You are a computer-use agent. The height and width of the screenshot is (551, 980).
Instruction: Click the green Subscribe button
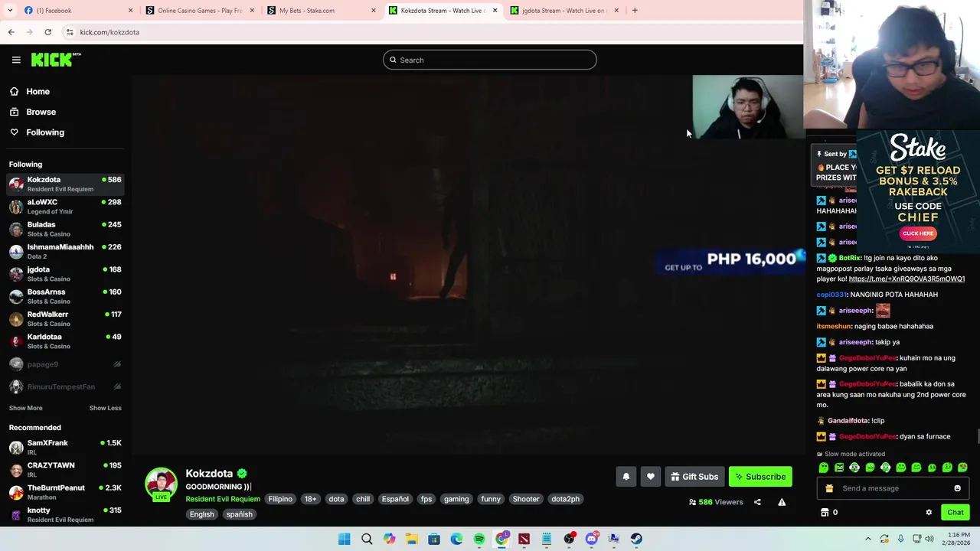[760, 477]
